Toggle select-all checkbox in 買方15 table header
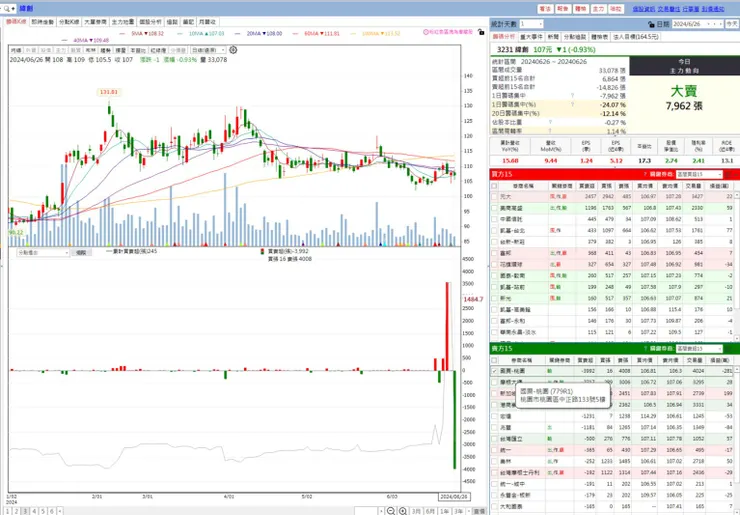The width and height of the screenshot is (740, 515). click(494, 186)
